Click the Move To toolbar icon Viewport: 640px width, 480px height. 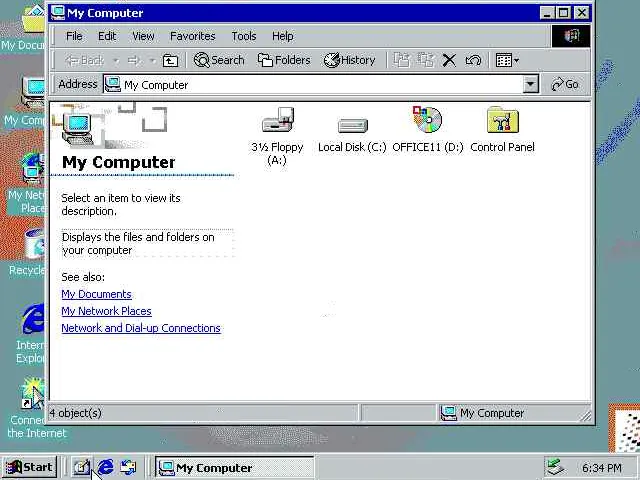point(402,60)
